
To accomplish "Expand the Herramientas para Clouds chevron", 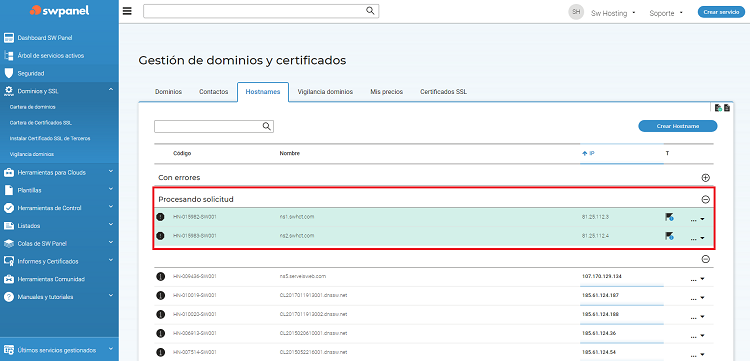I will click(x=110, y=171).
